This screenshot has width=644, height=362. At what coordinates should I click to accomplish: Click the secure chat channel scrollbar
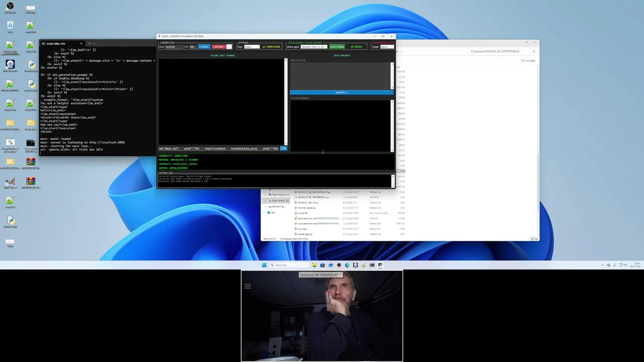[x=286, y=102]
